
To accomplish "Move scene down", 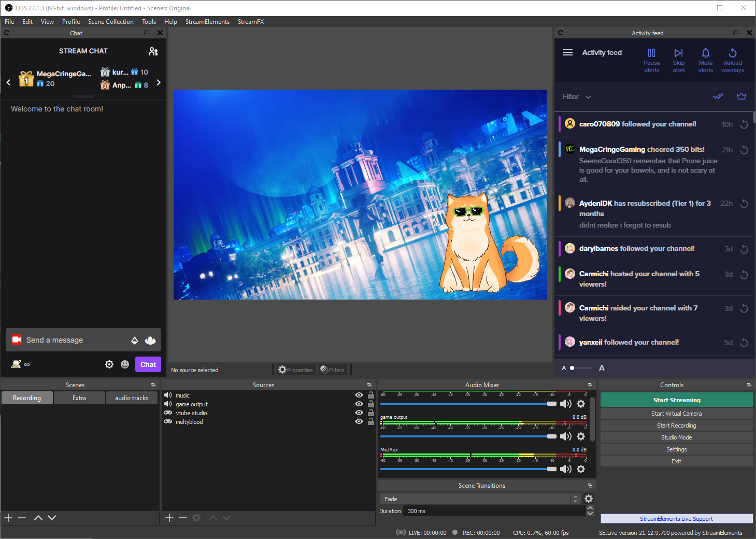I will click(52, 518).
